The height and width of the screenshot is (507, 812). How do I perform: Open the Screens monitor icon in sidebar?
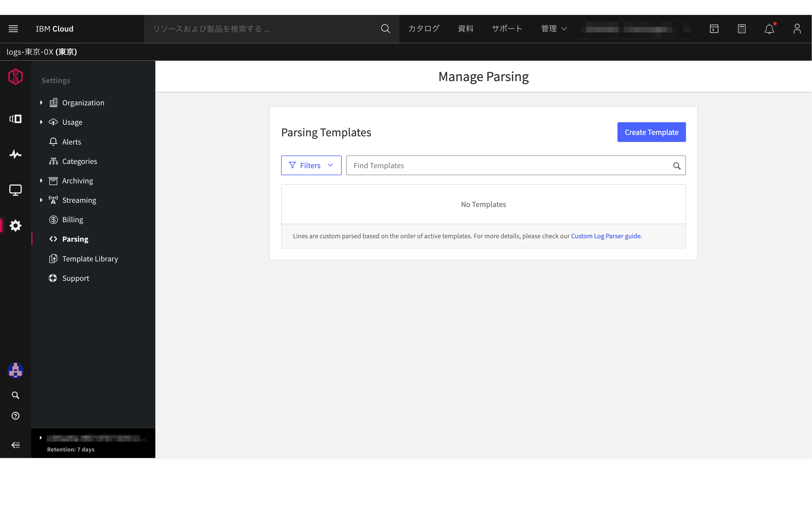pos(16,190)
